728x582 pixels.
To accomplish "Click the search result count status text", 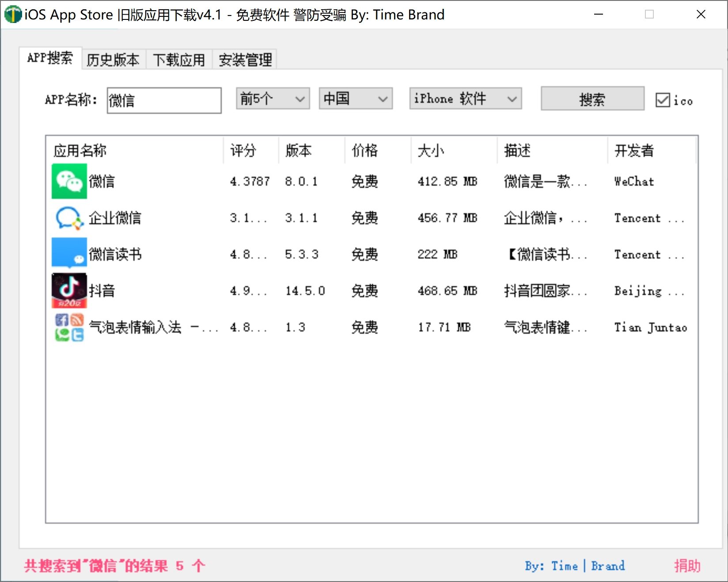I will 115,566.
